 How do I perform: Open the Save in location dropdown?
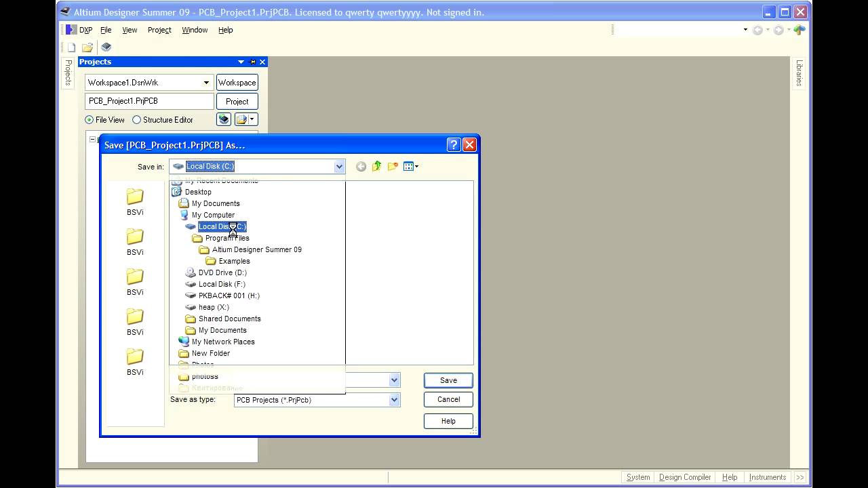tap(339, 167)
